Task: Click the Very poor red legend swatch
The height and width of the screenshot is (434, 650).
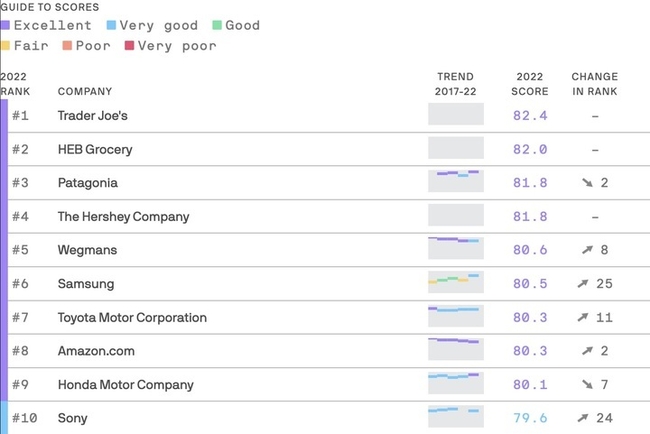Action: point(129,46)
